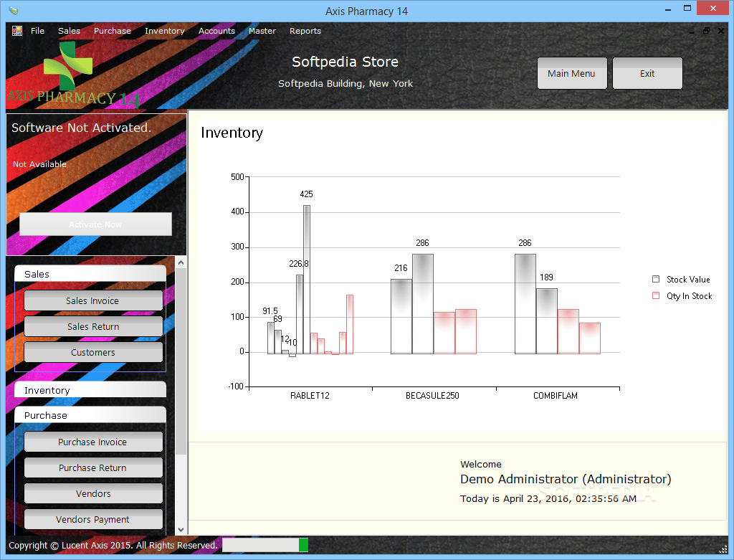This screenshot has height=560, width=734.
Task: Click the COMBIFLAM bar labeled 189
Action: pyautogui.click(x=547, y=321)
